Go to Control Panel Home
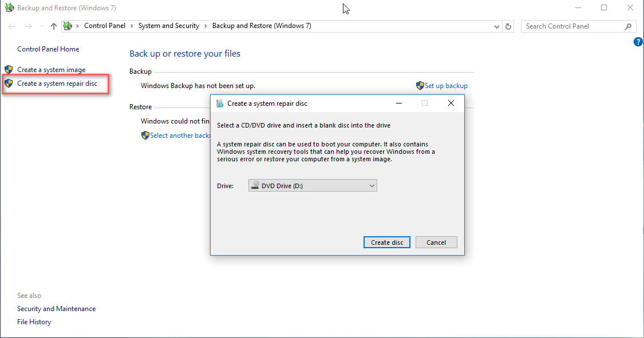 48,49
